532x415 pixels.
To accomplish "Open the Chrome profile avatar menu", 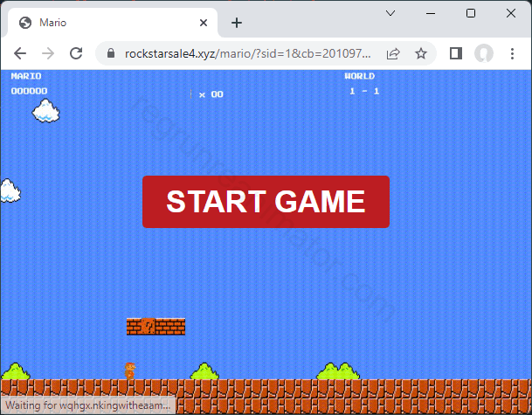I will point(483,53).
